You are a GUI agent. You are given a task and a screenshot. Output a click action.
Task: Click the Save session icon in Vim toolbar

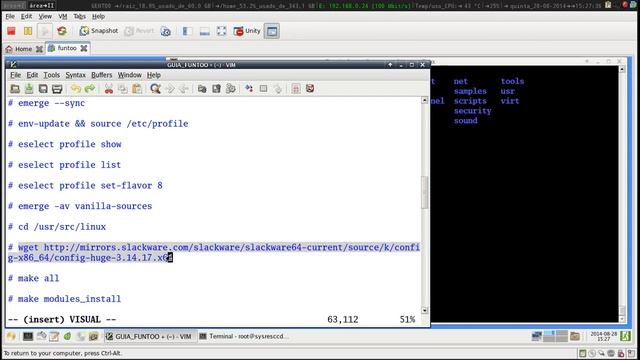coord(216,89)
